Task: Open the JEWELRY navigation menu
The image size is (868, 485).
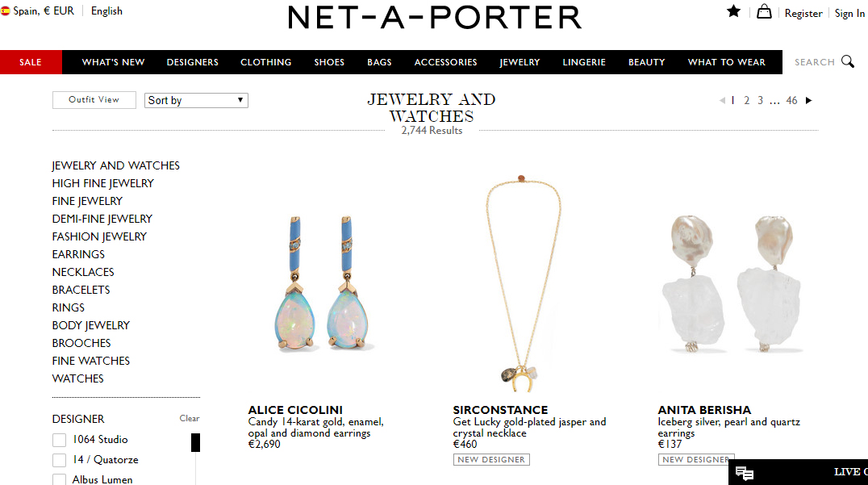Action: pyautogui.click(x=520, y=62)
